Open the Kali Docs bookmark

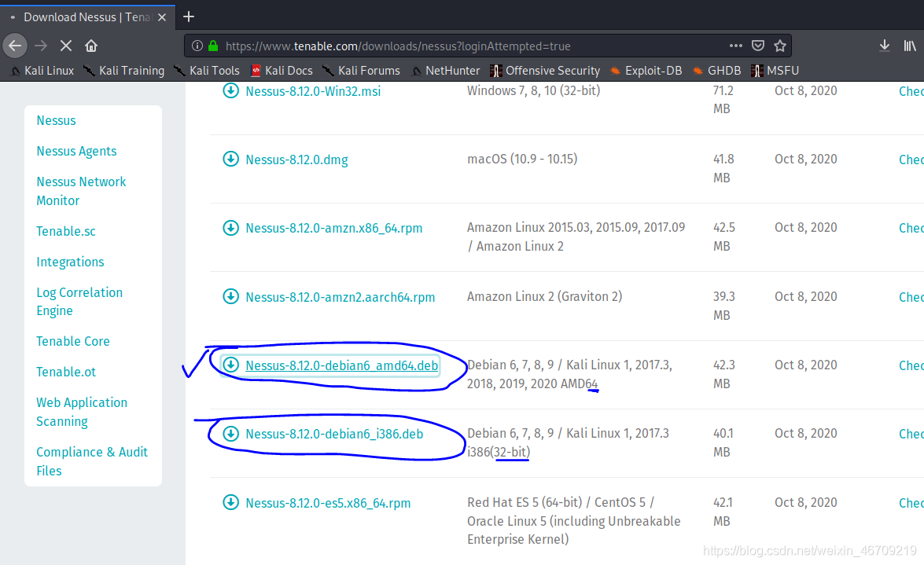click(282, 71)
